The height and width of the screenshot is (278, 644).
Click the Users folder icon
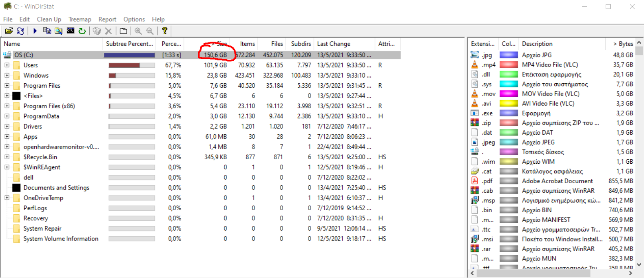[x=17, y=65]
